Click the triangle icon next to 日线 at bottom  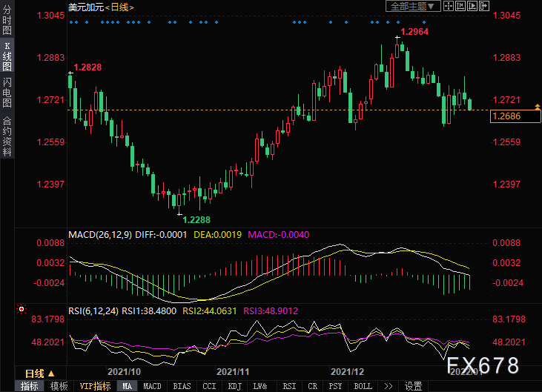click(53, 373)
